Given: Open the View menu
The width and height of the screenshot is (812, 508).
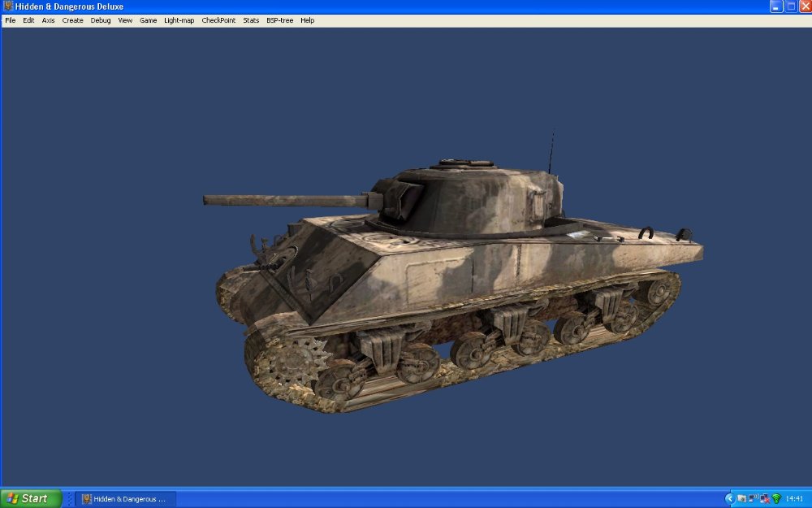Looking at the screenshot, I should [125, 20].
